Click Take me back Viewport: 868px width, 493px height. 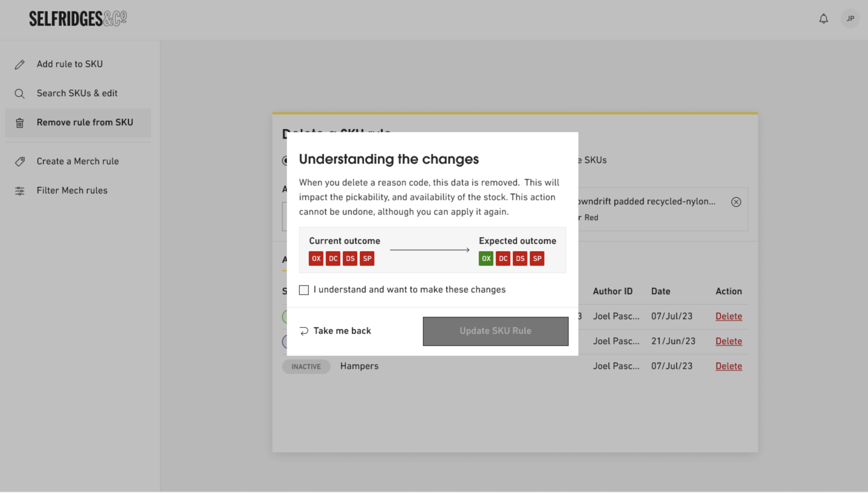point(335,331)
